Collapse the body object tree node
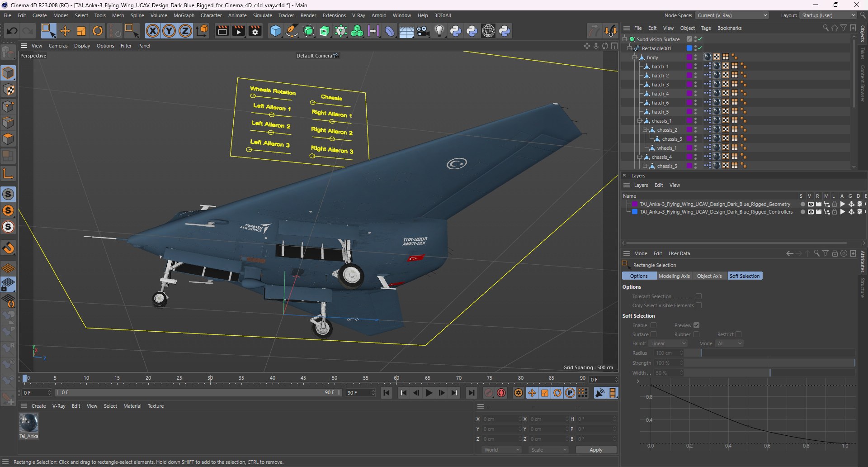868x467 pixels. point(634,57)
